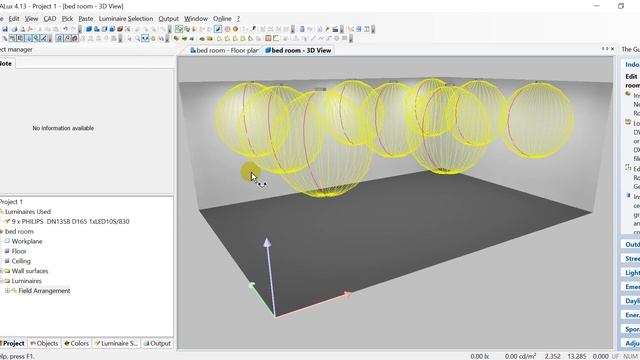Open the View menu
The height and width of the screenshot is (360, 640).
tap(31, 19)
